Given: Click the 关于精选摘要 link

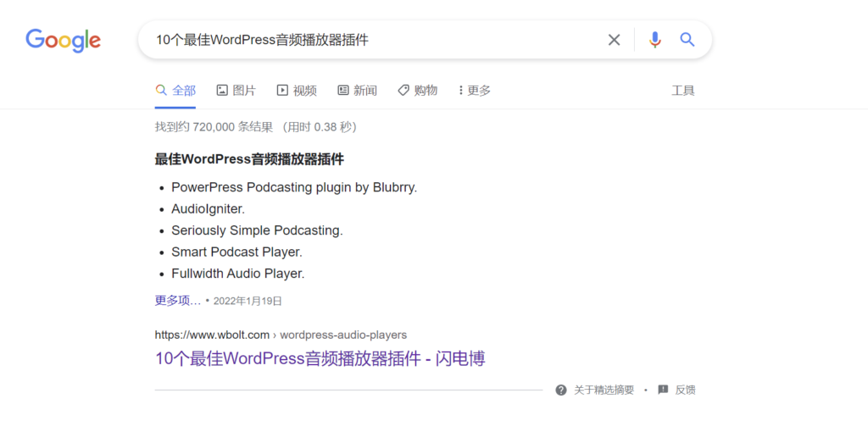Looking at the screenshot, I should pyautogui.click(x=604, y=390).
